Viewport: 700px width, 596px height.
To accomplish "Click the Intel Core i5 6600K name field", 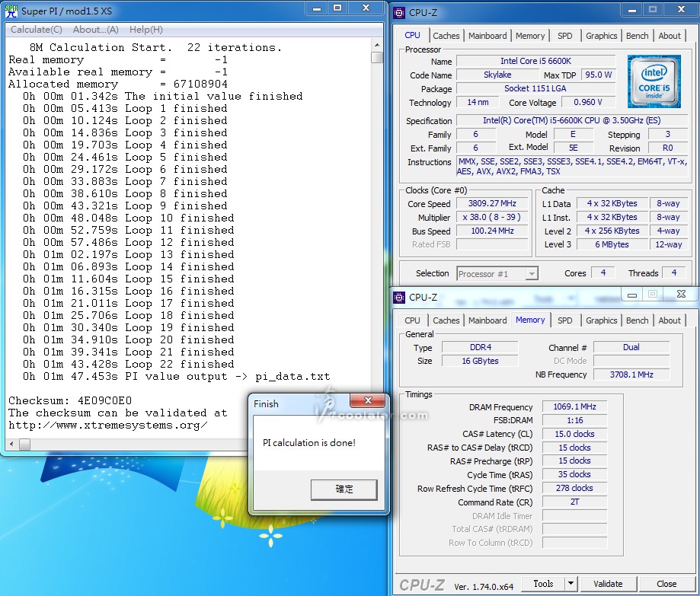I will (x=535, y=61).
